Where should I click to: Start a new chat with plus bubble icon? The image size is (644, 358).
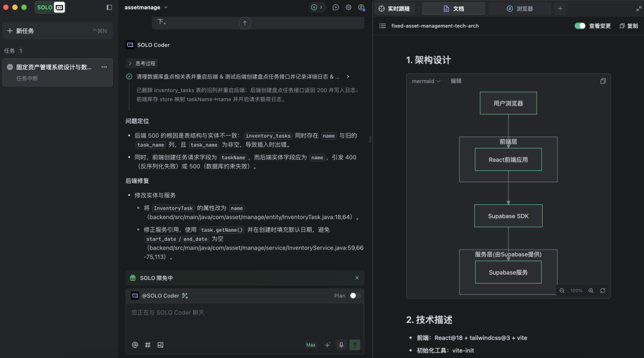pos(336,7)
